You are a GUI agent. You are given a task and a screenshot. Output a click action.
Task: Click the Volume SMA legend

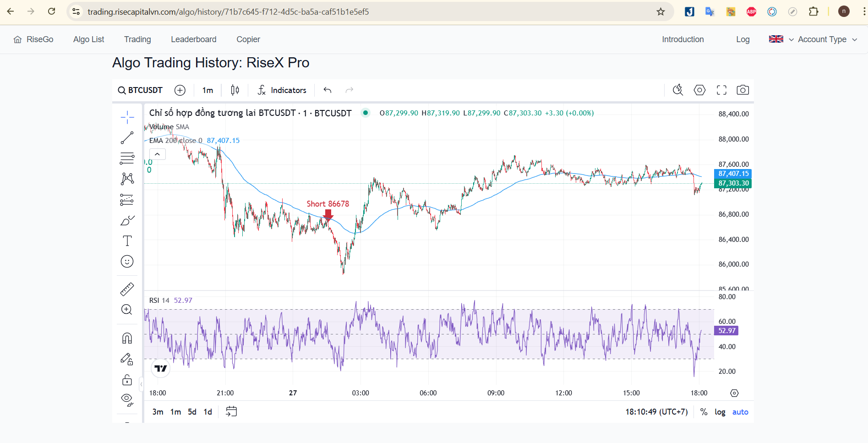pyautogui.click(x=169, y=127)
